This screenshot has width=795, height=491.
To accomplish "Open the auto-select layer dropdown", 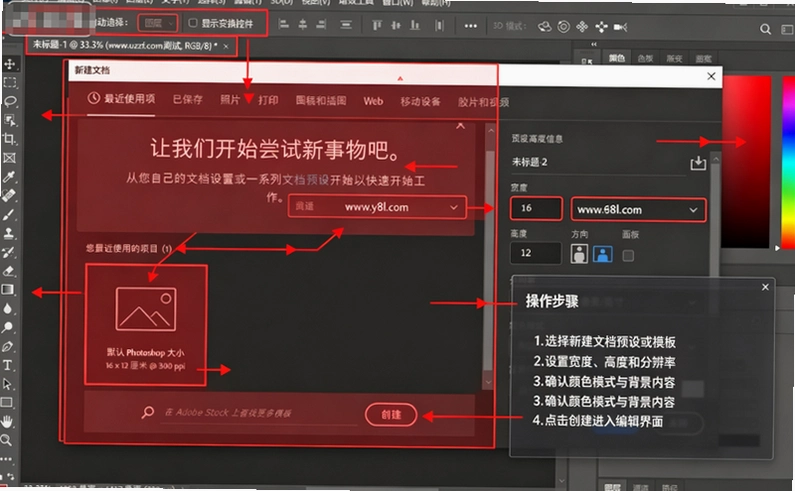I will pyautogui.click(x=158, y=23).
